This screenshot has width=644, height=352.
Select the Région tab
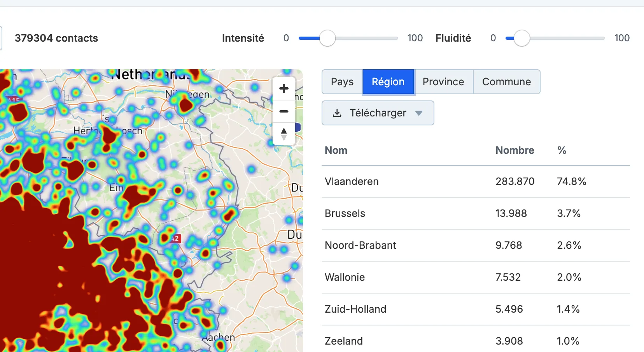pos(388,82)
